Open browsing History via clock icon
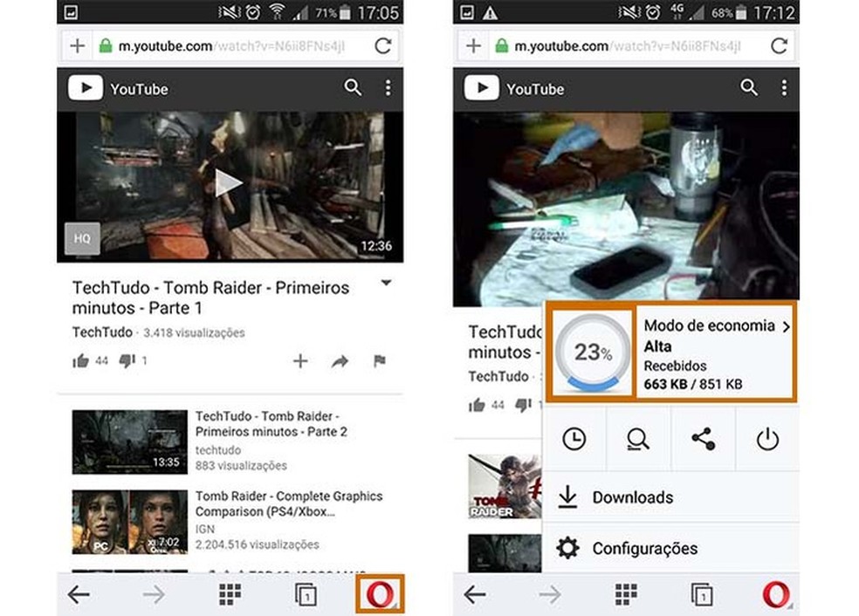The height and width of the screenshot is (616, 859). [575, 439]
